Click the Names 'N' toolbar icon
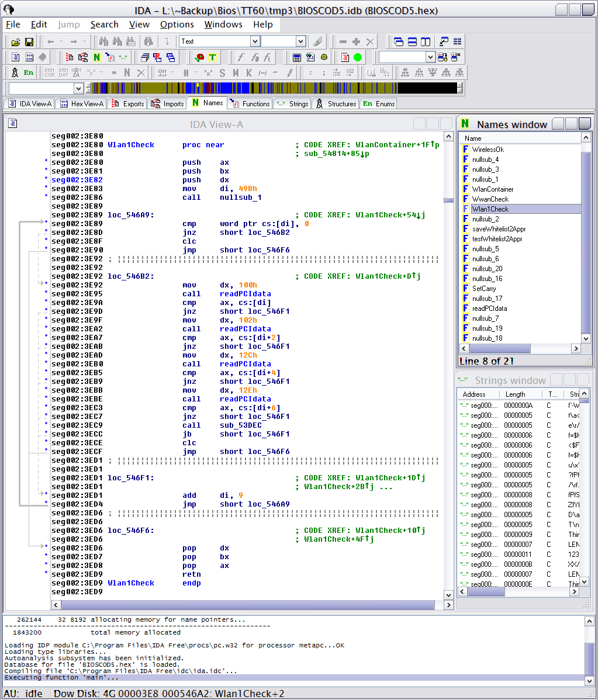 pyautogui.click(x=96, y=57)
